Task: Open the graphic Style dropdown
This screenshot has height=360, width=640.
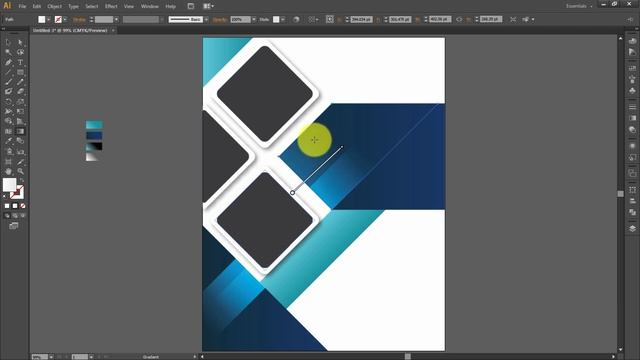Action: click(x=282, y=19)
